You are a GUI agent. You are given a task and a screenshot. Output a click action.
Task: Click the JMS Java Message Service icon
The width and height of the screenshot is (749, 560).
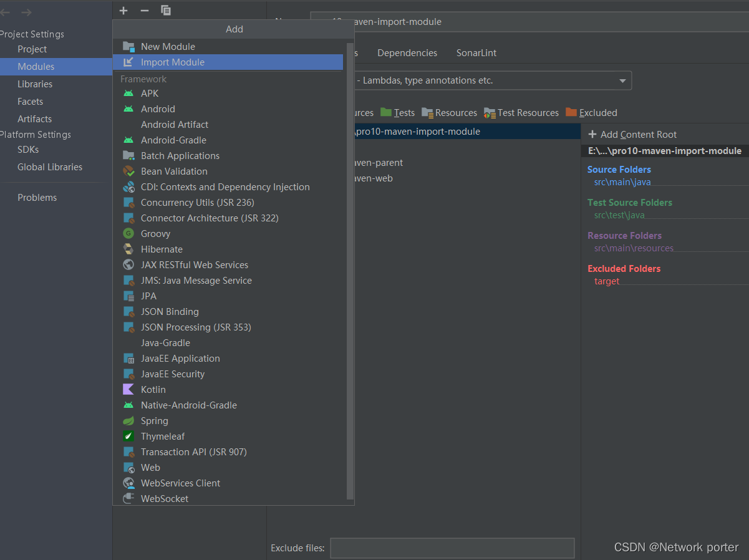pos(128,281)
